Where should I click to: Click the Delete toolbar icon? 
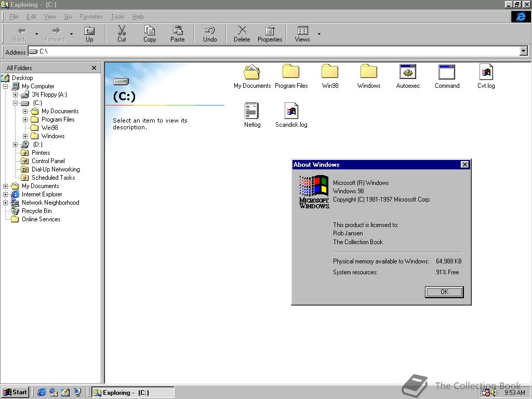click(242, 30)
